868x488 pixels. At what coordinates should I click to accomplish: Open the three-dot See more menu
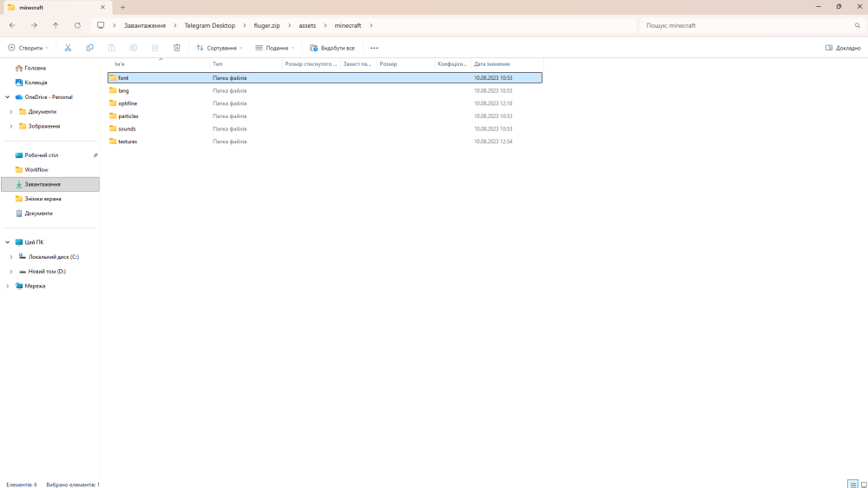tap(374, 48)
